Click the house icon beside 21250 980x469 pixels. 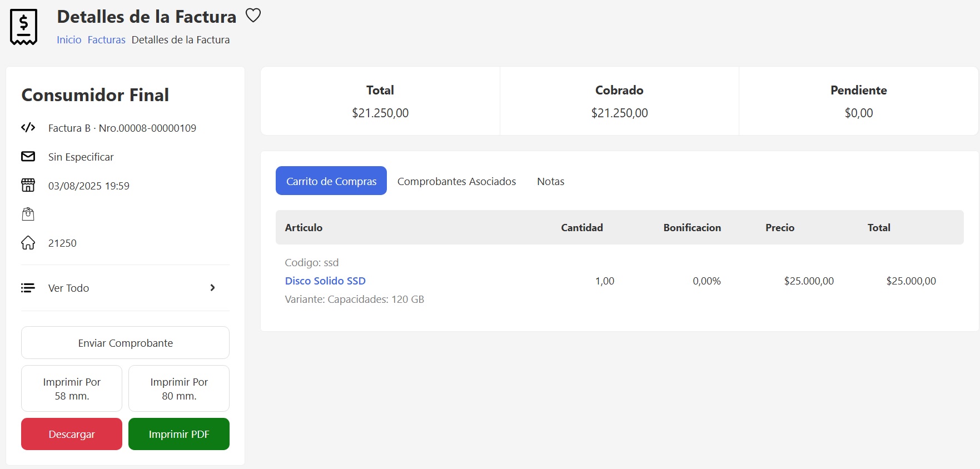point(28,243)
